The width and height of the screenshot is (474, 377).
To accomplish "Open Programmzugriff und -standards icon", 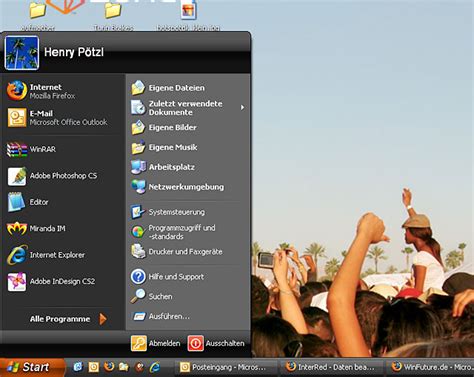I will (137, 232).
